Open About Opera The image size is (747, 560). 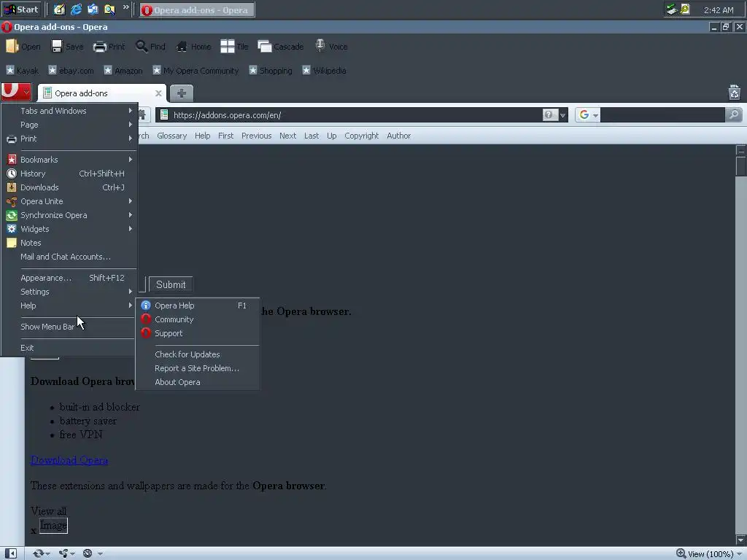click(198, 382)
